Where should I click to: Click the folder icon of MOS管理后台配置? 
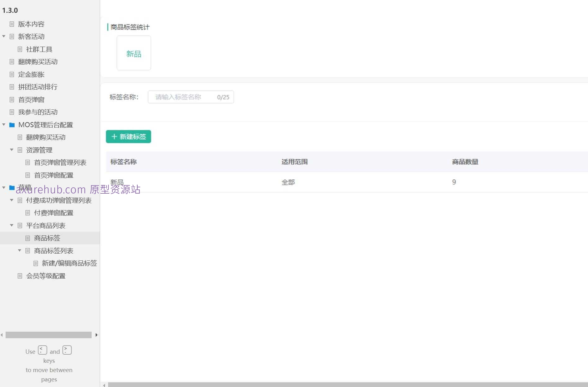click(x=12, y=125)
